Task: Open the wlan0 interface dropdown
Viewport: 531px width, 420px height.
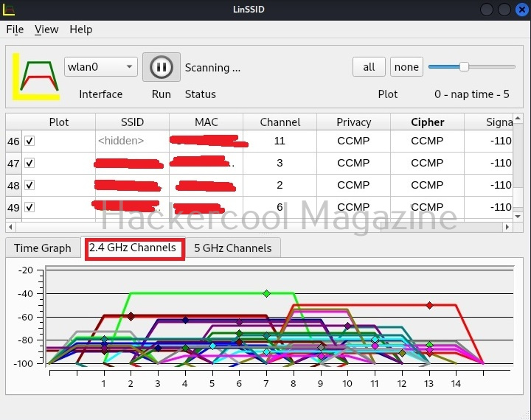Action: click(x=101, y=66)
